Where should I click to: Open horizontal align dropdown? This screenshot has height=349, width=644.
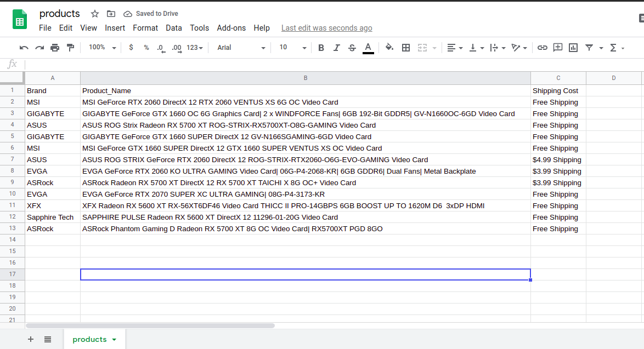point(455,48)
